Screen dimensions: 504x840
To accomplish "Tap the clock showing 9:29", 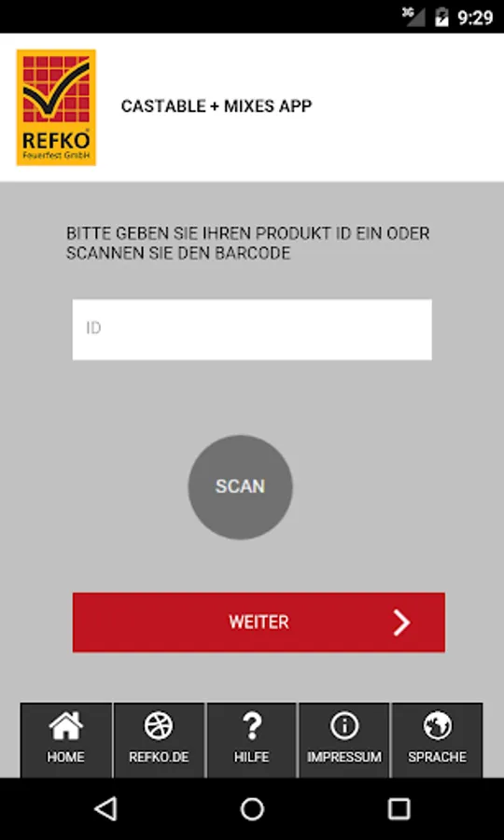I will pos(474,18).
